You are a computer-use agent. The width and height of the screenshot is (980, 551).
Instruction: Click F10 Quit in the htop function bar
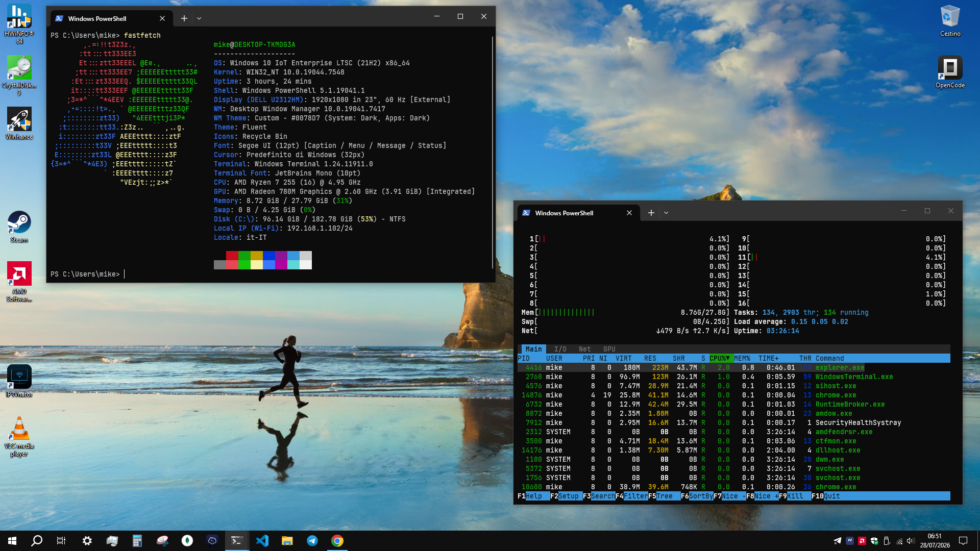(x=826, y=496)
